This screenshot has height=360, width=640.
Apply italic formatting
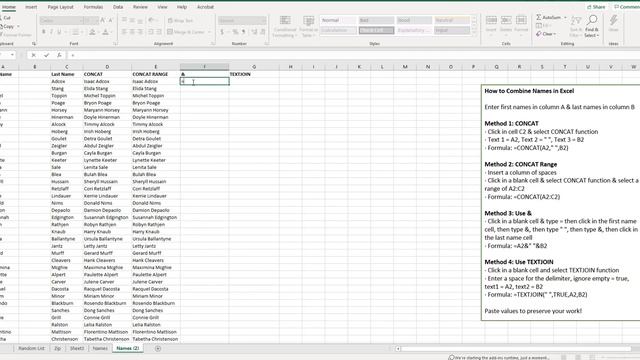[51, 32]
